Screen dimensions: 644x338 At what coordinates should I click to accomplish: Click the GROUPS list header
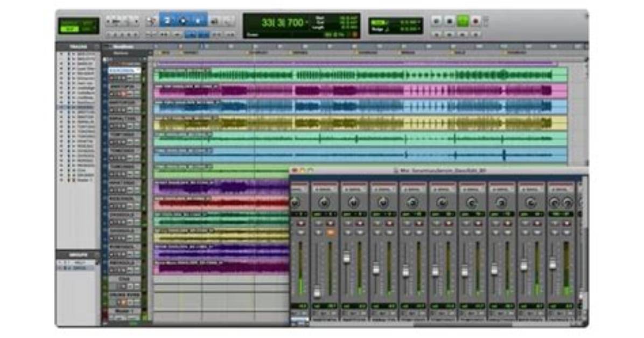[78, 255]
